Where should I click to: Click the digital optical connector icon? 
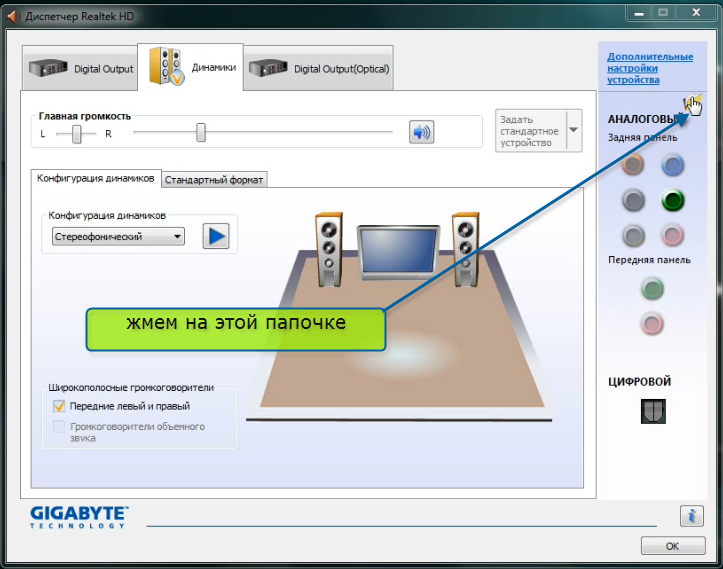[x=653, y=411]
